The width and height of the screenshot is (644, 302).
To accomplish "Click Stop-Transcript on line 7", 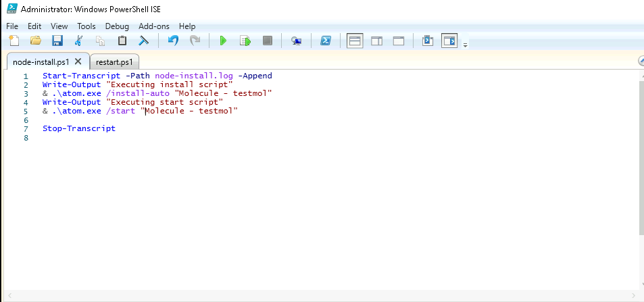I will (x=79, y=128).
